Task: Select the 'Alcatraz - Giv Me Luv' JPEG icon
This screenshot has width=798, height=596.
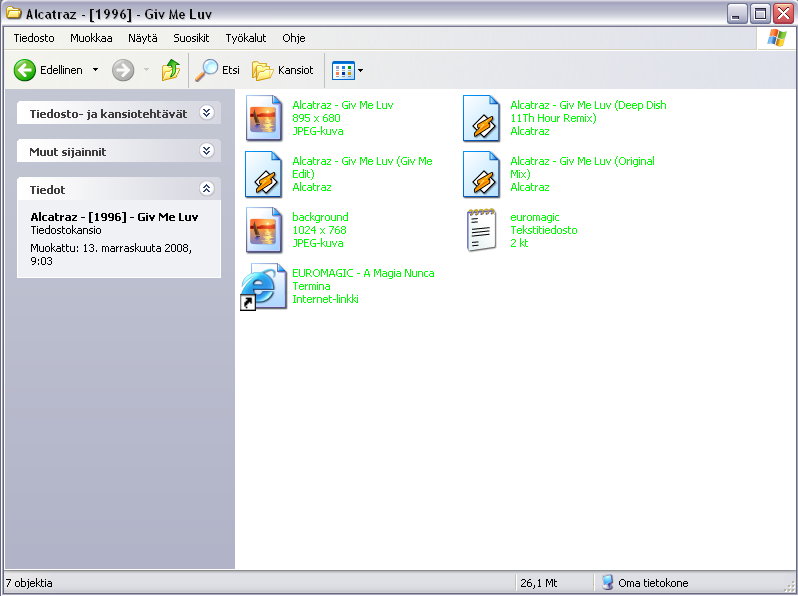Action: point(265,118)
